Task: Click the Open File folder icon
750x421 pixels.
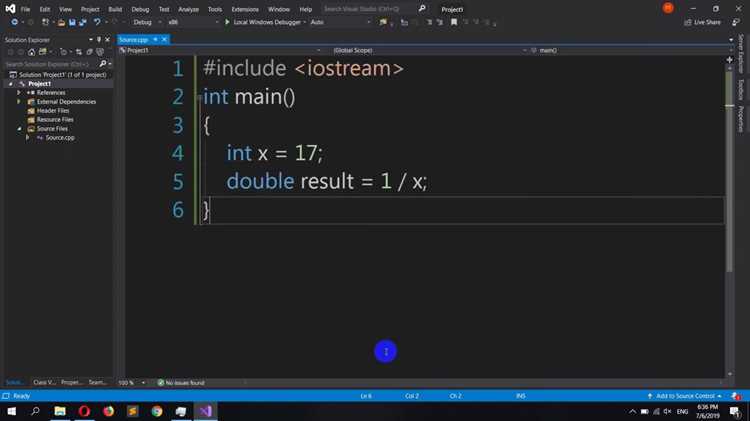Action: 61,22
